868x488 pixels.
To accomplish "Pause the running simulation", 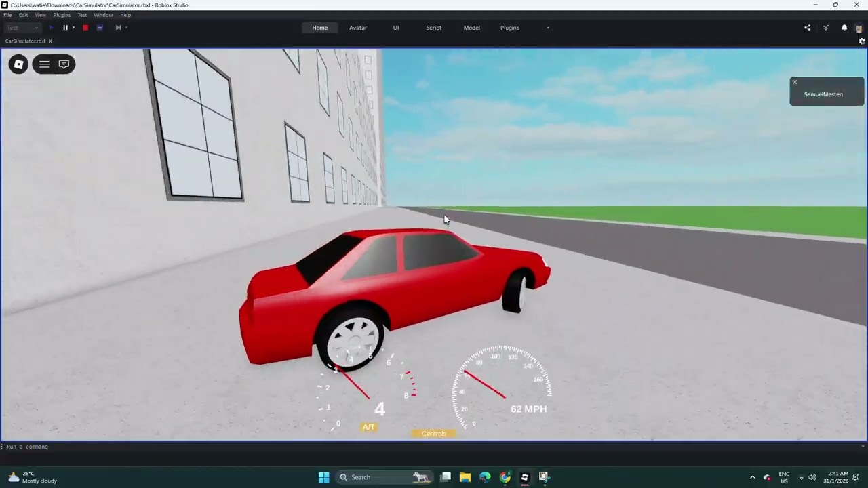I will (65, 28).
